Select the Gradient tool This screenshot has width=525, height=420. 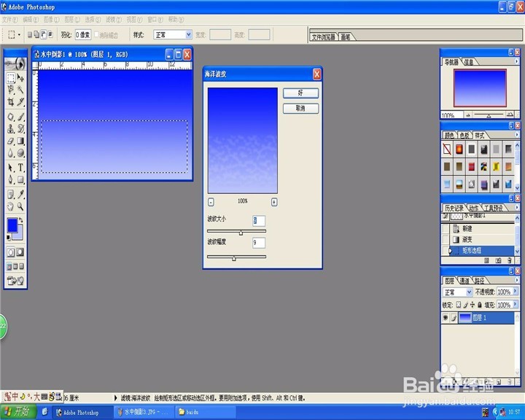(20, 141)
